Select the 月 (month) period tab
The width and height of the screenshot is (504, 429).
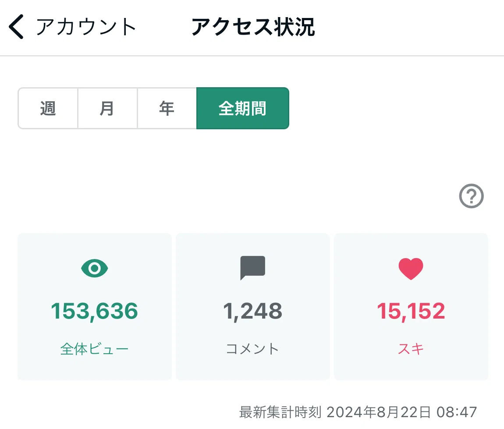pos(107,108)
